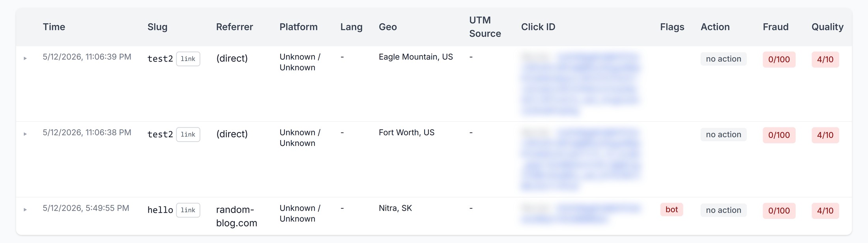This screenshot has width=868, height=243.
Task: Select the Slug column header
Action: tap(157, 27)
